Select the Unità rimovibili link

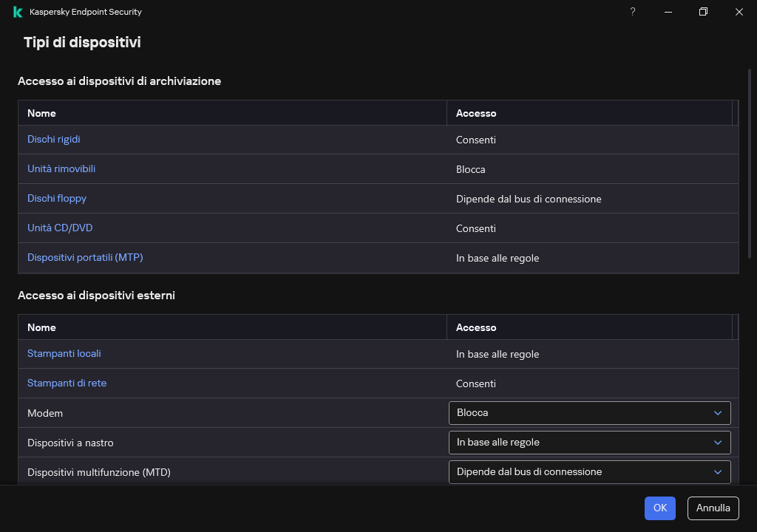pos(61,168)
